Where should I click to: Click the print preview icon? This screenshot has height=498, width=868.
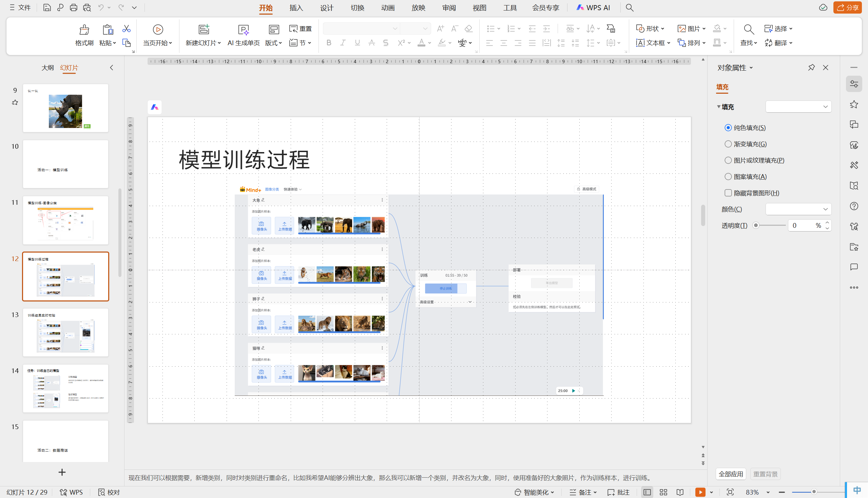(x=87, y=7)
